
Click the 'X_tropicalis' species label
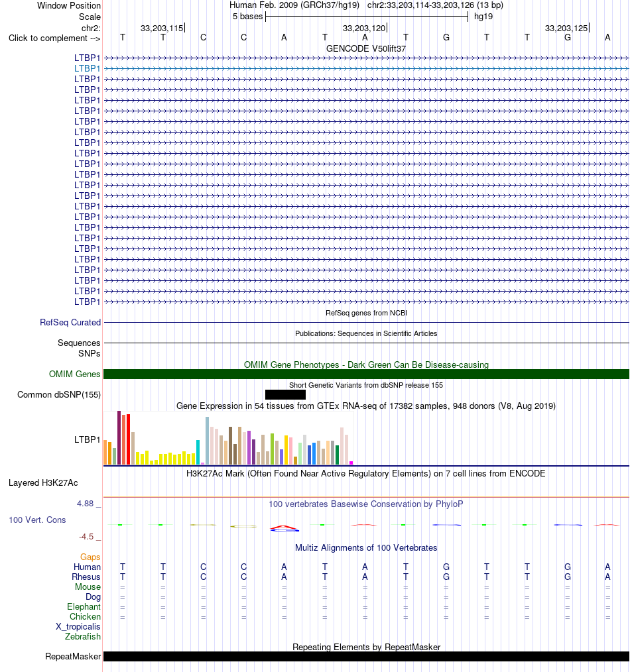tap(78, 626)
